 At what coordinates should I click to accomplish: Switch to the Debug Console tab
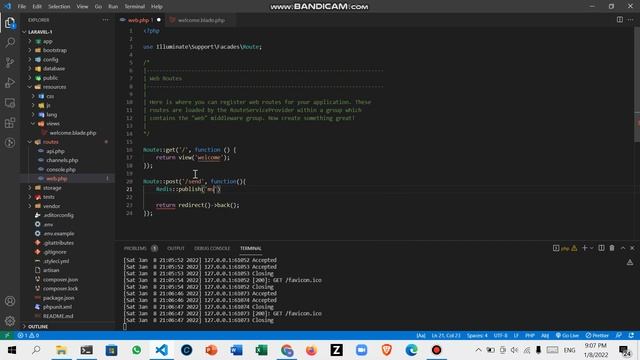(x=212, y=248)
